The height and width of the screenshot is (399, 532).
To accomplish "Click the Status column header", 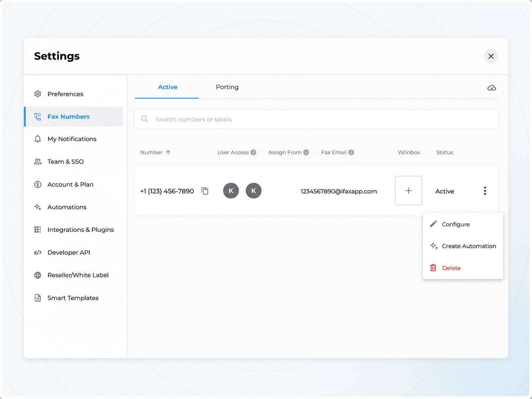I will click(x=445, y=152).
